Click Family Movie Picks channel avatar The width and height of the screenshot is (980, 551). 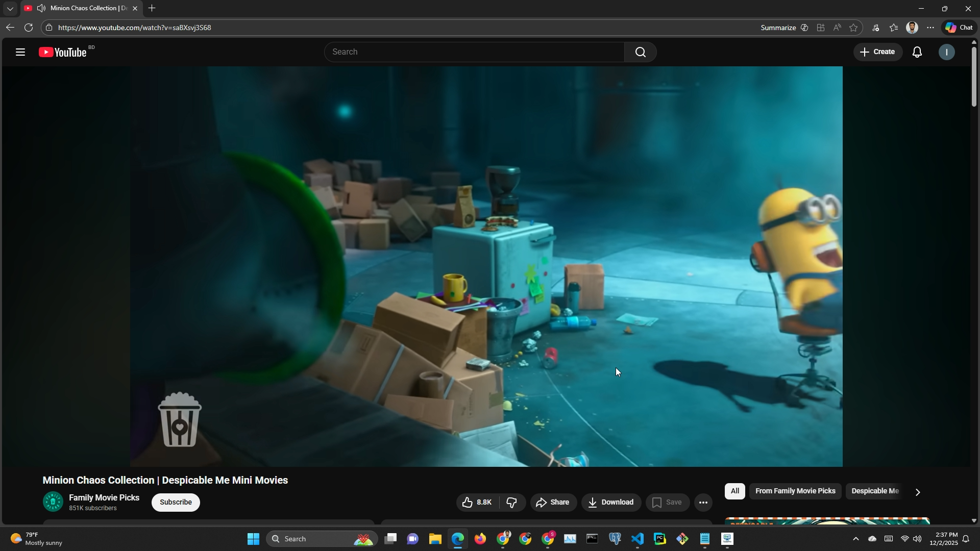tap(53, 502)
